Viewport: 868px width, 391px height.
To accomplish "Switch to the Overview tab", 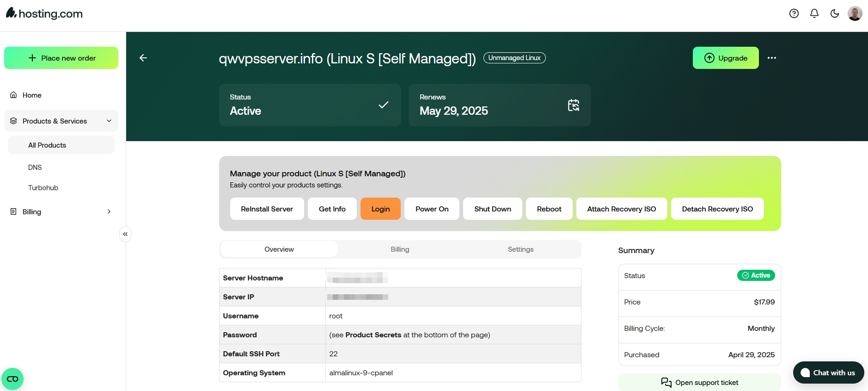I will [x=279, y=249].
